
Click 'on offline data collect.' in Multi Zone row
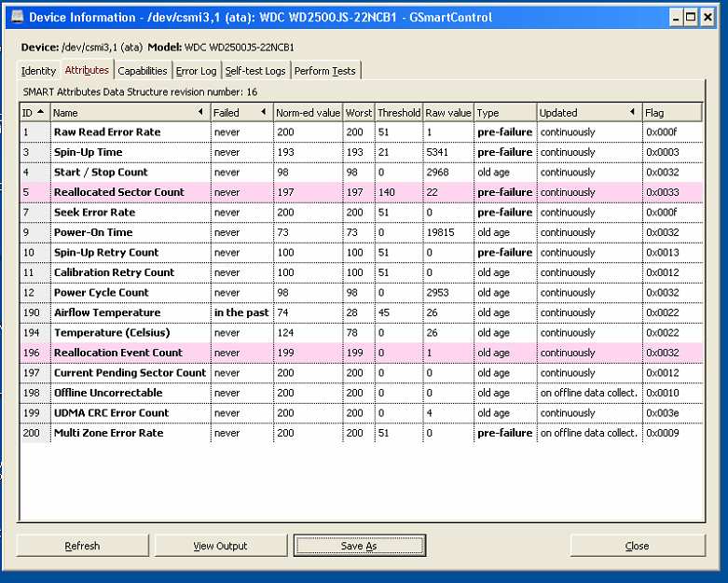(589, 433)
